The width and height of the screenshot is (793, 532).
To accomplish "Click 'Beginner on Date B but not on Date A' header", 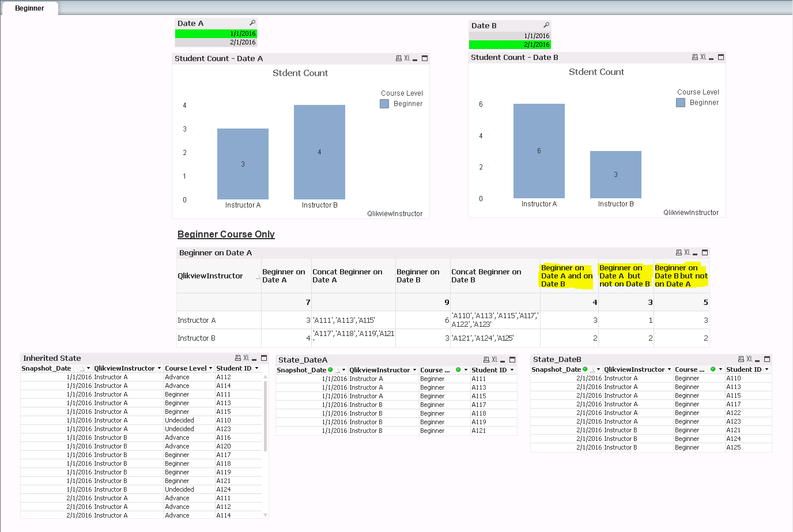I will tap(681, 276).
